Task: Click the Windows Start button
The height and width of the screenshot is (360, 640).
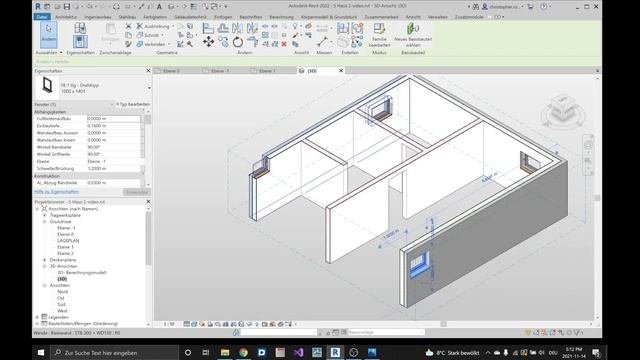Action: [x=41, y=352]
